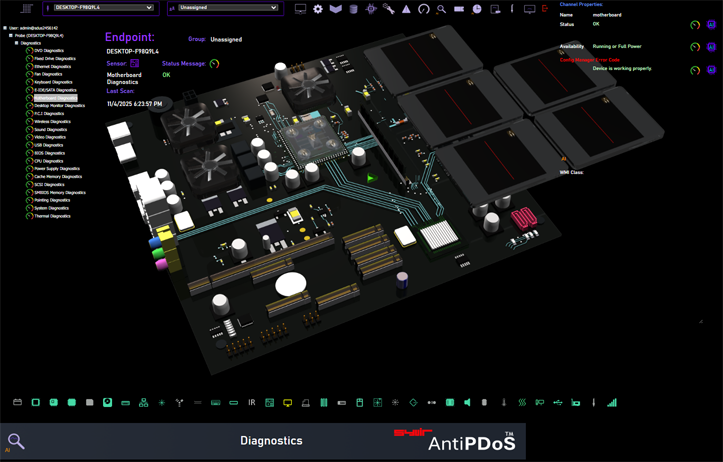Select CPU Diagnostics in the tree
The image size is (723, 462).
point(48,161)
